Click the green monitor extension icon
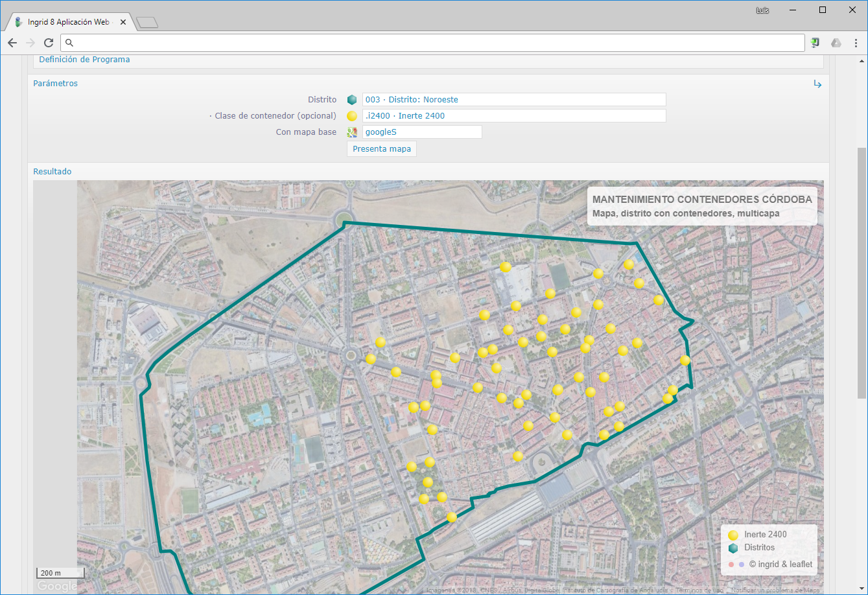This screenshot has height=595, width=868. tap(815, 43)
